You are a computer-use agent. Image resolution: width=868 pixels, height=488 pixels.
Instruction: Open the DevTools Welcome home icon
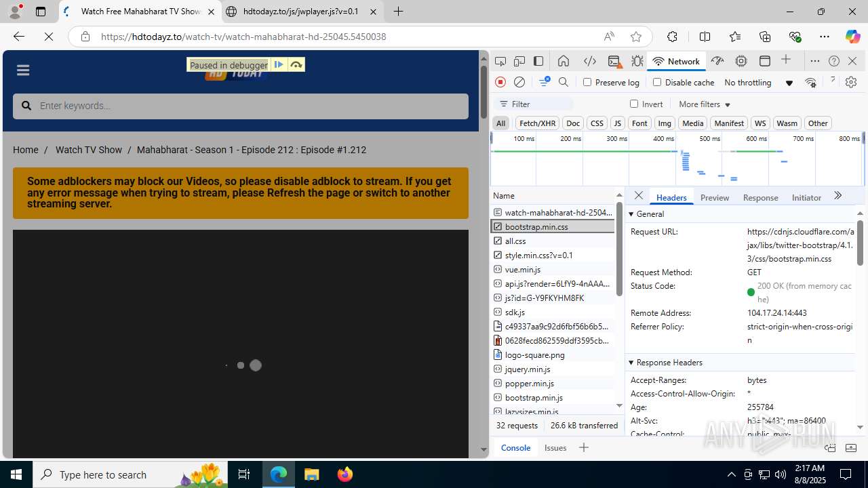564,61
